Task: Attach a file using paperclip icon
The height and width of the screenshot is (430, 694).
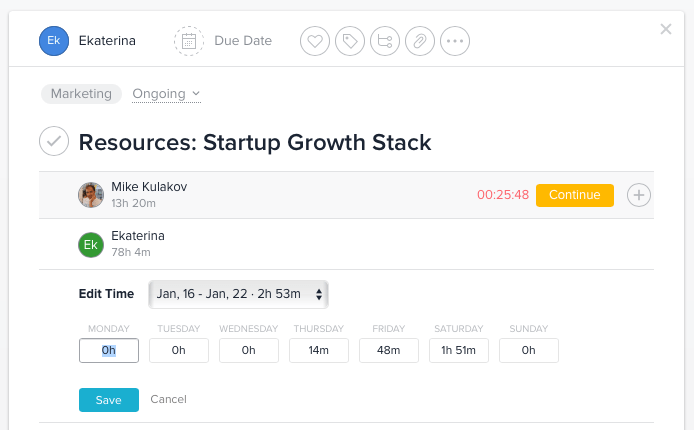Action: (420, 41)
